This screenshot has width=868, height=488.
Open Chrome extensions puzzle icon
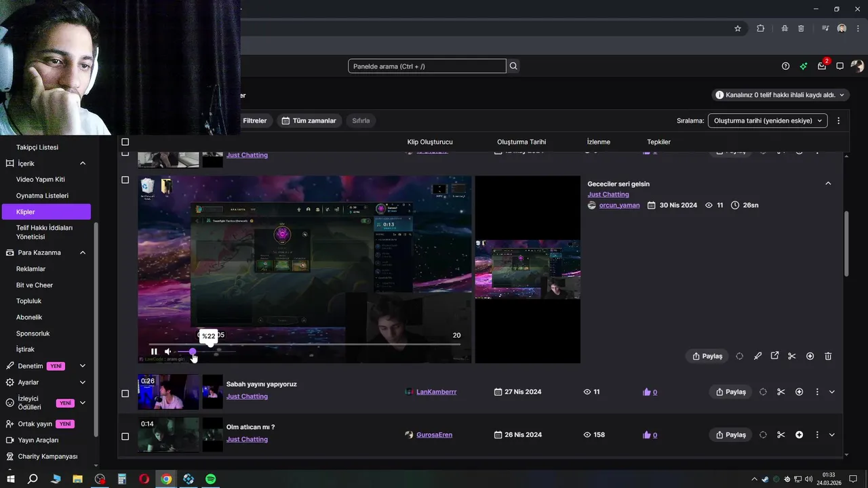(x=760, y=28)
